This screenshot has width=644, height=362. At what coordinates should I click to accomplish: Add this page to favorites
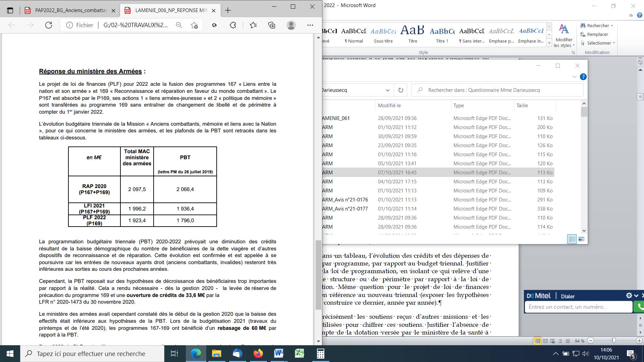(194, 25)
